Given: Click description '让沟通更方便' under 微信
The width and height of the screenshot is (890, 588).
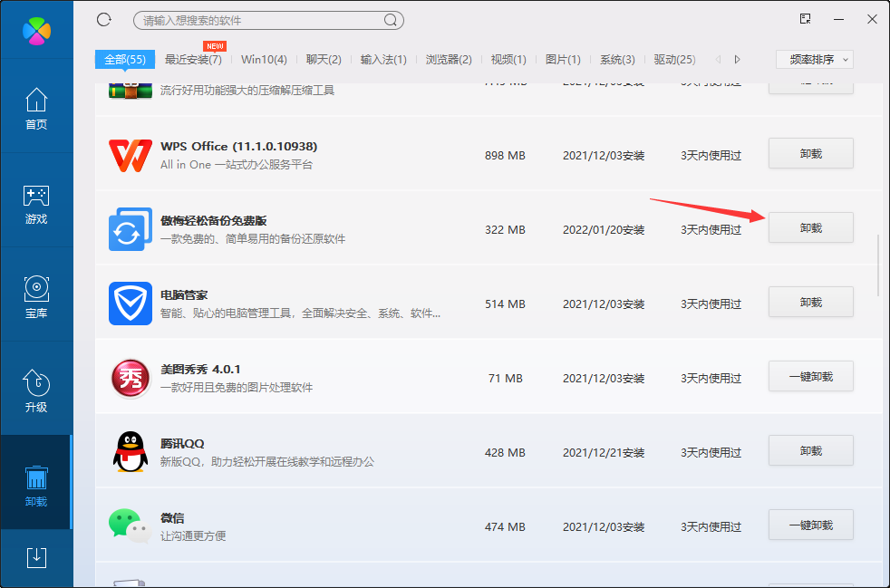Looking at the screenshot, I should coord(193,536).
